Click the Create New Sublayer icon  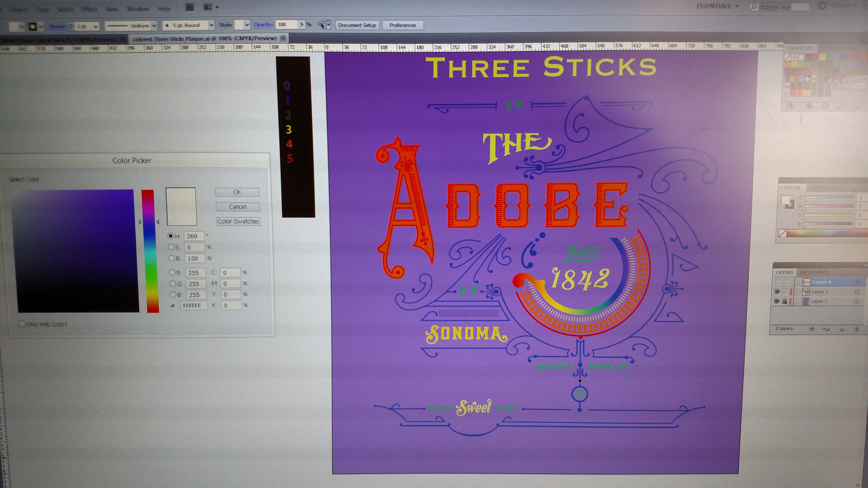[826, 329]
